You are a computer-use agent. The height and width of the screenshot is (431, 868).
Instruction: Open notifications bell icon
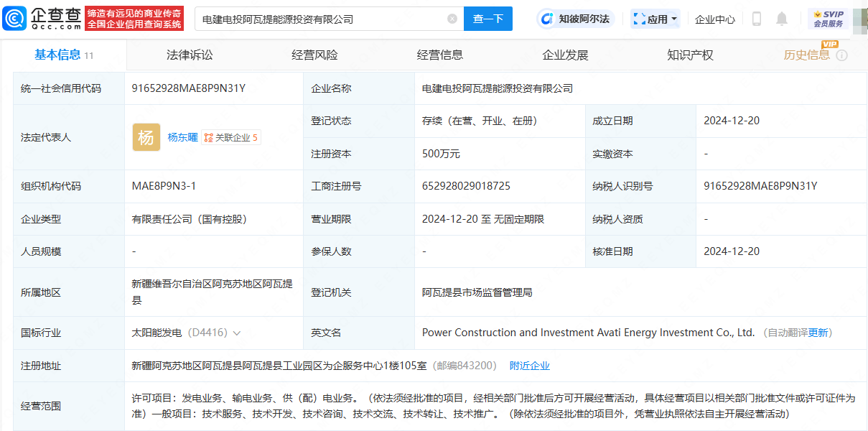coord(782,19)
